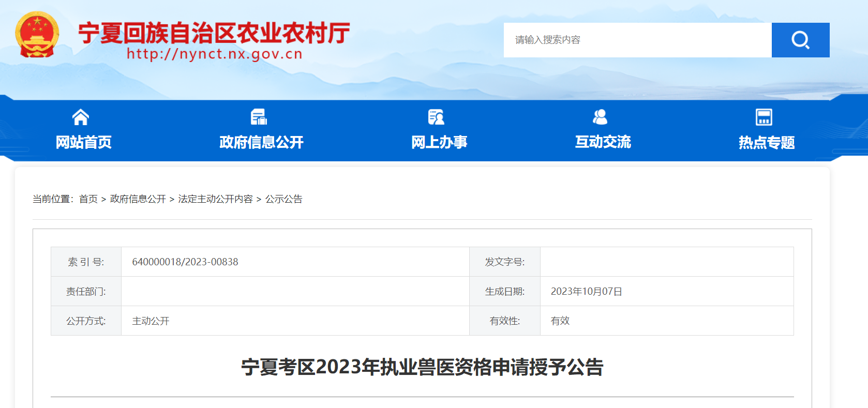Open the 网站首页 navigation menu item
The height and width of the screenshot is (408, 868).
(x=84, y=142)
